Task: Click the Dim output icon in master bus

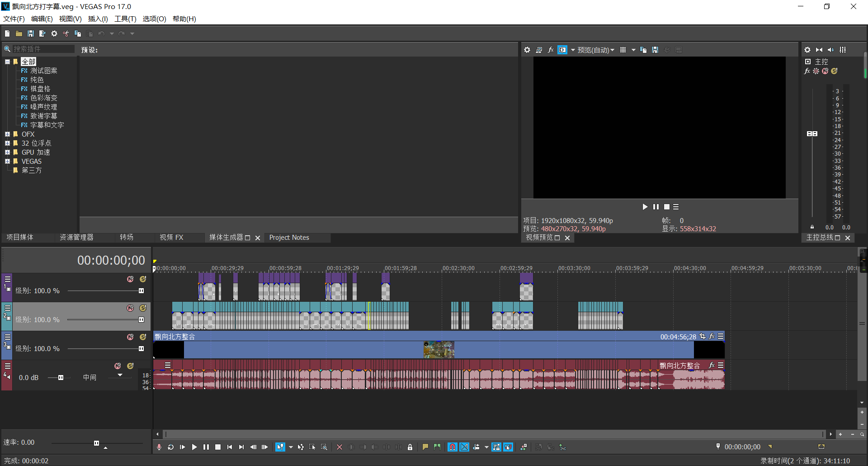Action: [831, 50]
